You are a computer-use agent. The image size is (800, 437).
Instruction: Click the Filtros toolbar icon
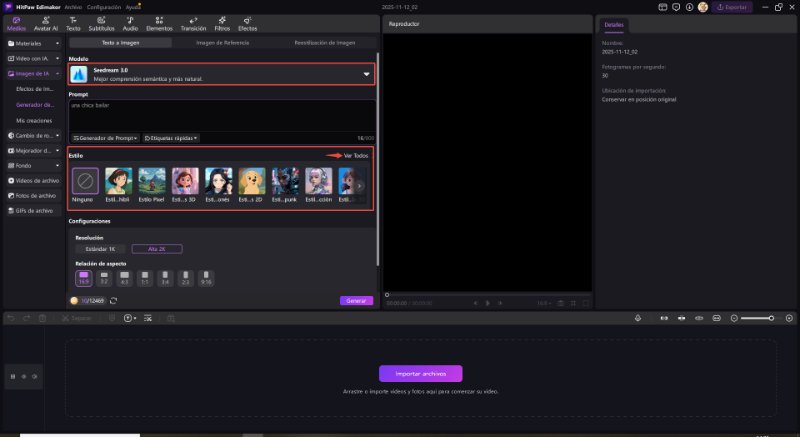click(221, 24)
